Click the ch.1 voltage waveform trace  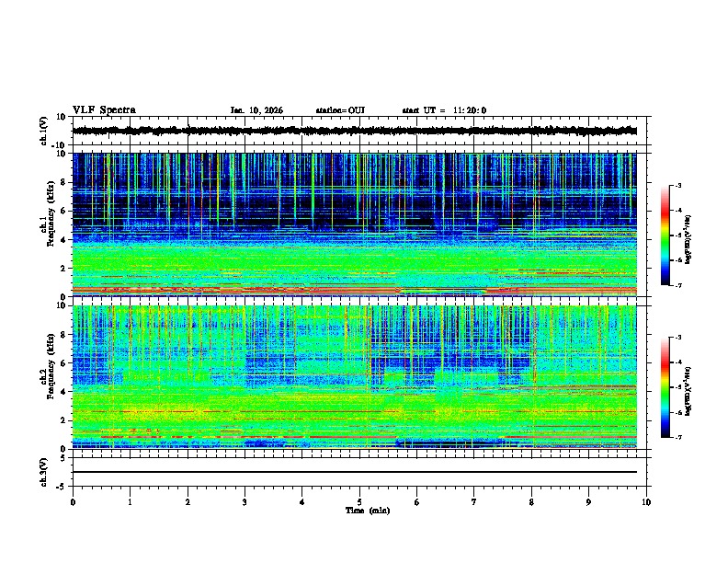[354, 131]
